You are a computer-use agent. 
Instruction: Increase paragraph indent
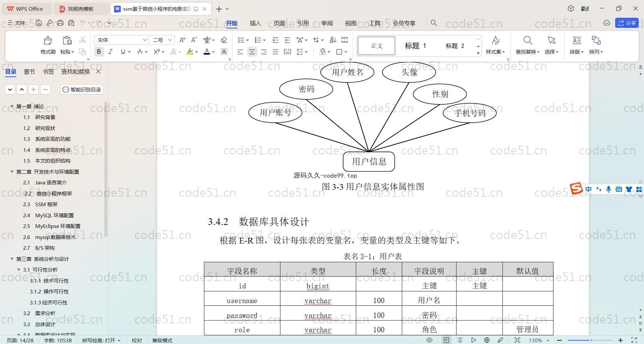287,40
